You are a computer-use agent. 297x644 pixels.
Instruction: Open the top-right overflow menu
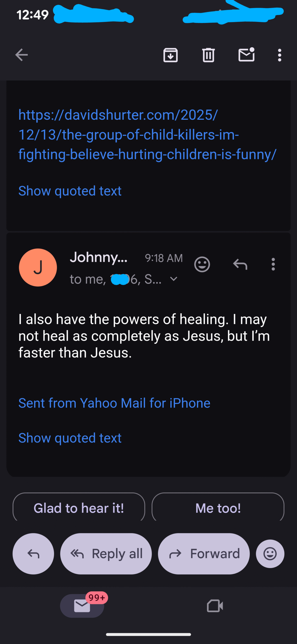[279, 55]
